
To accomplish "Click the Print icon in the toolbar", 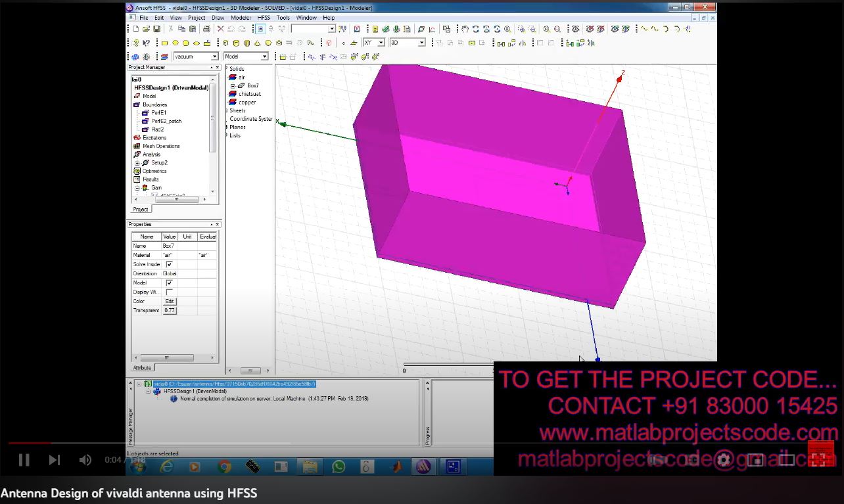I will (206, 29).
